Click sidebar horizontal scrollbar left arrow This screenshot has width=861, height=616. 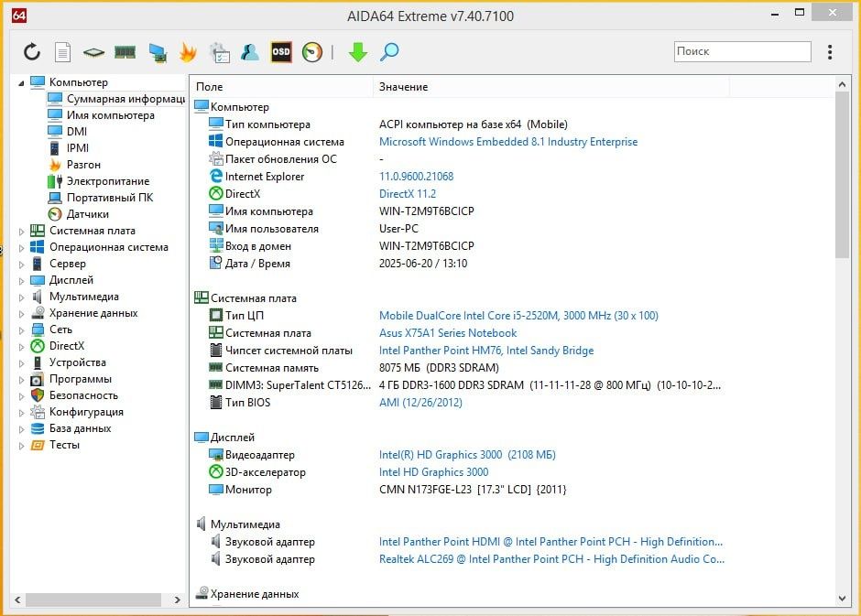[x=17, y=600]
